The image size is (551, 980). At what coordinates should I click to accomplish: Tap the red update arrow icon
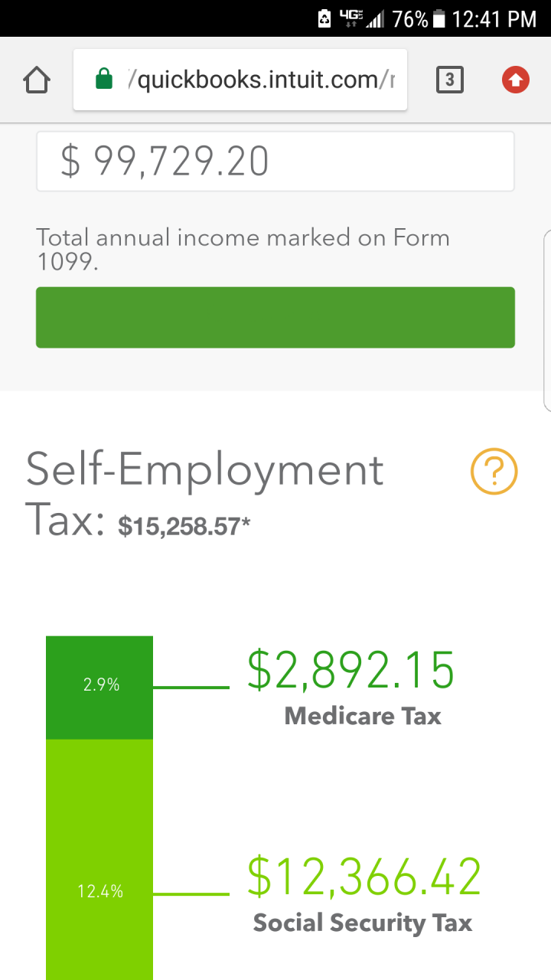516,80
